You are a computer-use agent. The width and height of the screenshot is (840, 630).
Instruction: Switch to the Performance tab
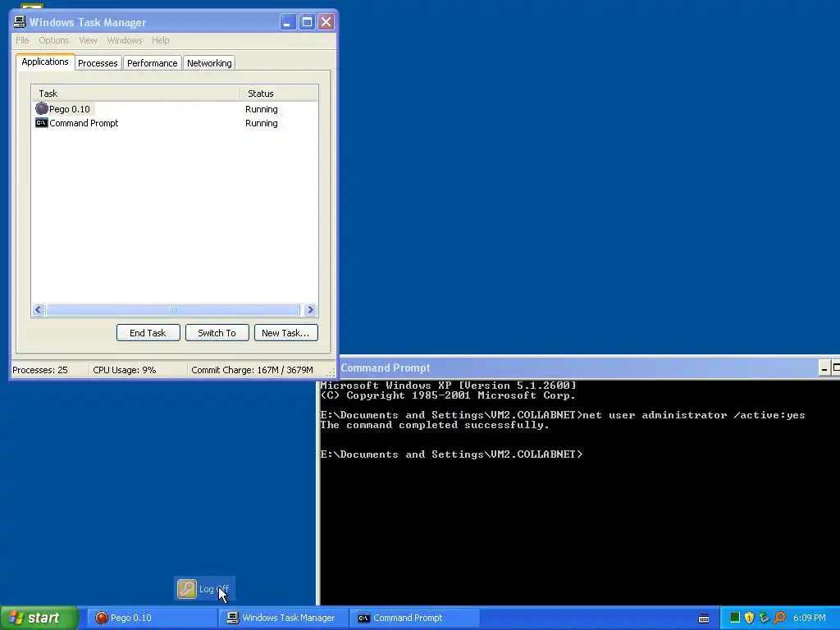coord(152,63)
